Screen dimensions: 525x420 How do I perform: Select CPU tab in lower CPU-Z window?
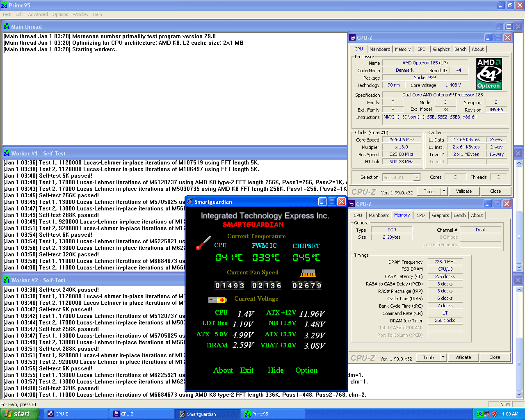pos(358,215)
